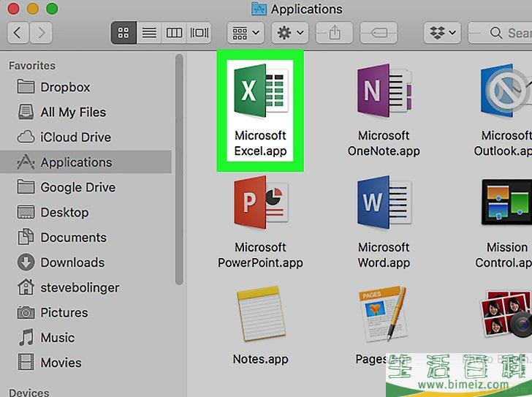Screen dimensions: 532x397
Task: Select Pictures in sidebar
Action: [x=85, y=312]
